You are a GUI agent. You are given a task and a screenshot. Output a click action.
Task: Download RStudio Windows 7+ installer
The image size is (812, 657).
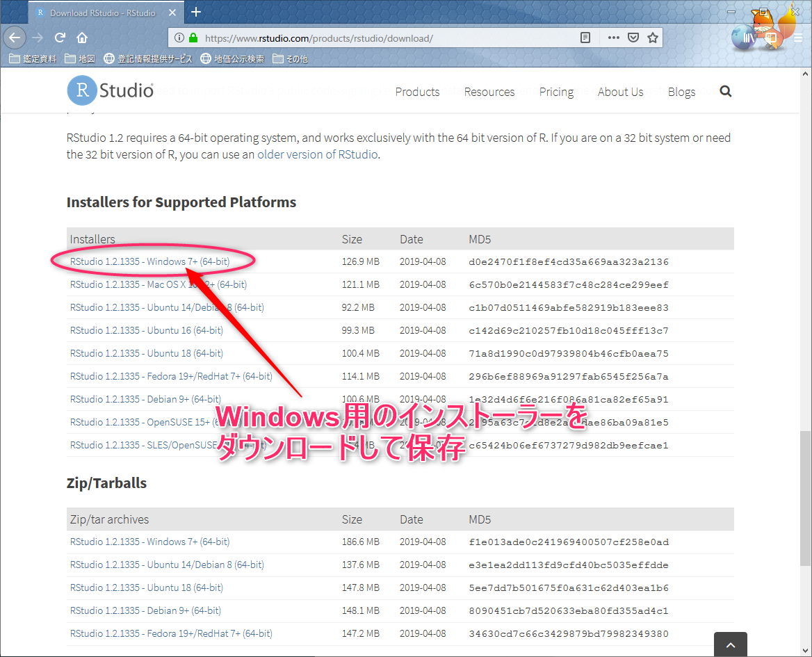coord(149,261)
